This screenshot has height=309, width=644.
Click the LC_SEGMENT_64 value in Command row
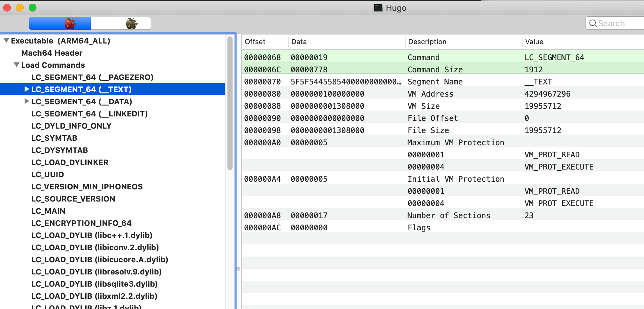554,58
